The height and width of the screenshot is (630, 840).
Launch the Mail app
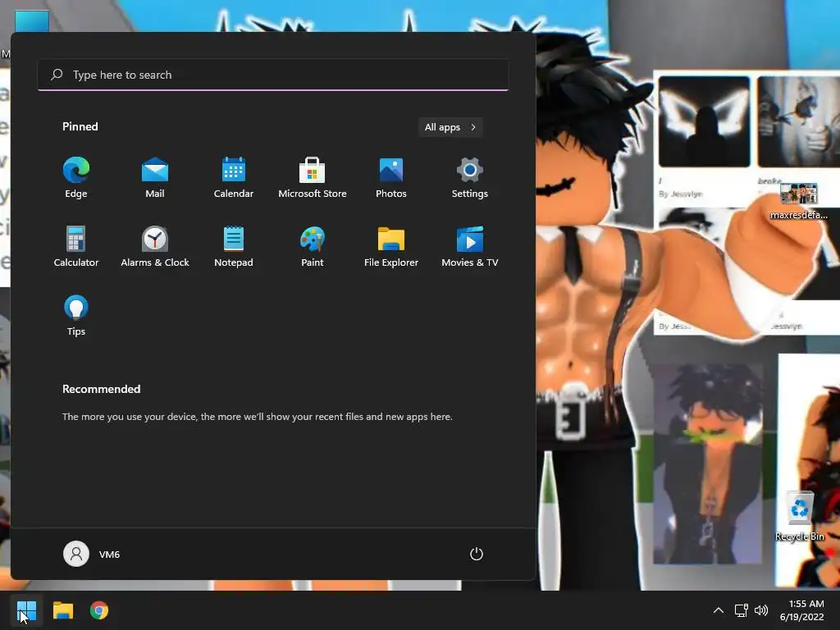155,178
